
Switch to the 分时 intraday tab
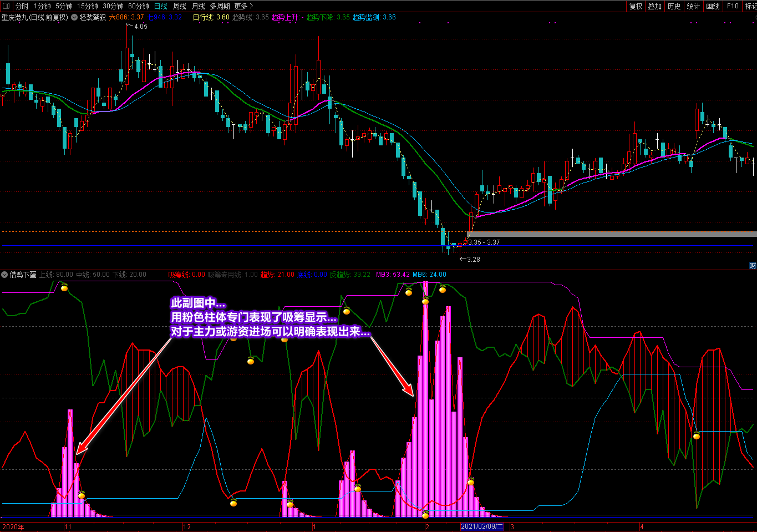point(22,6)
